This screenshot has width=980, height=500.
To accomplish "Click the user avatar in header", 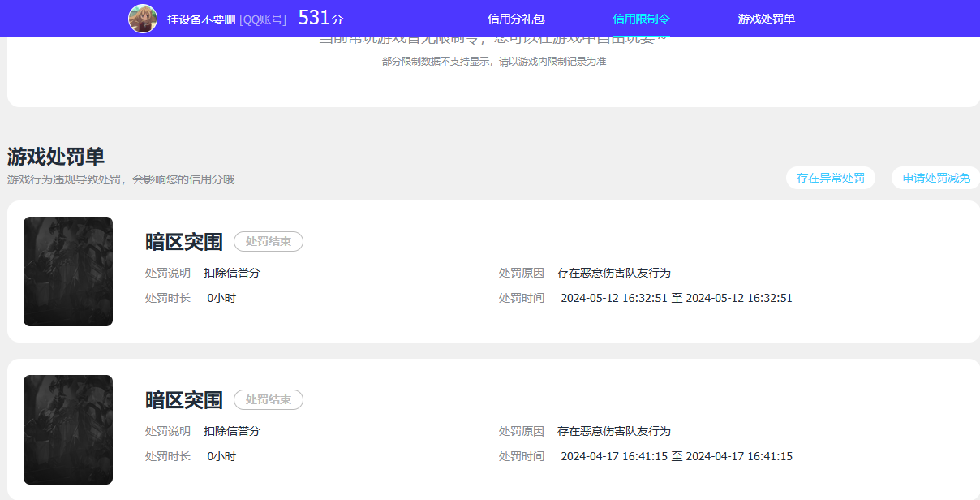I will [x=143, y=19].
